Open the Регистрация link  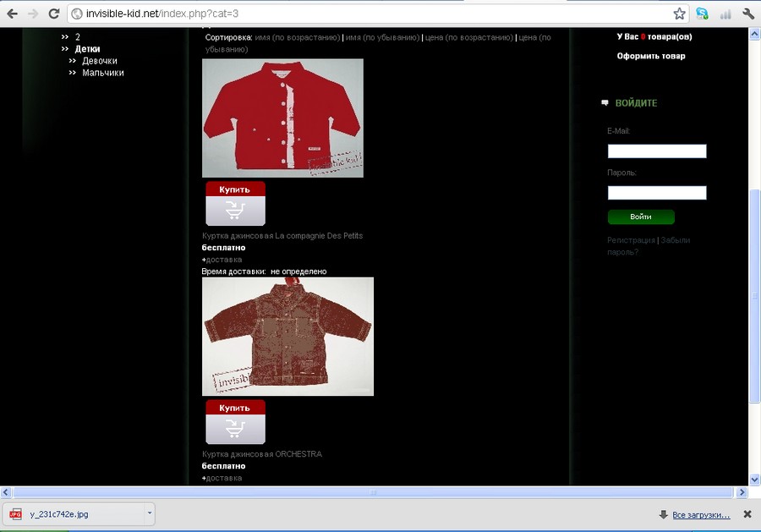point(631,240)
